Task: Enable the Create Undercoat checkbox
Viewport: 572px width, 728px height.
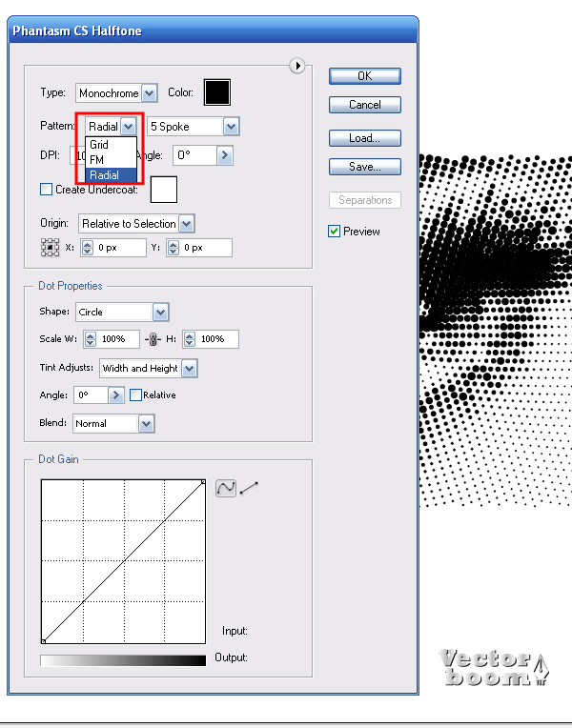Action: pyautogui.click(x=46, y=189)
